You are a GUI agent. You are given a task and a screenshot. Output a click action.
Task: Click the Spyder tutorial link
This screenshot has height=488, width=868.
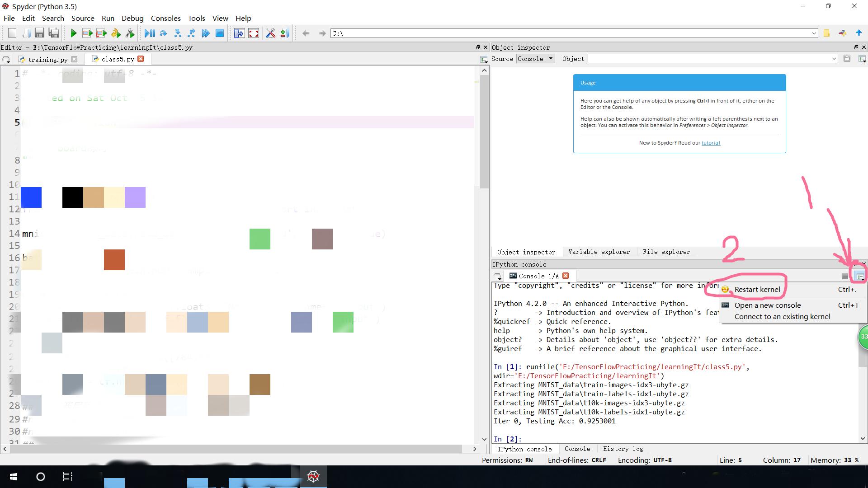point(711,142)
